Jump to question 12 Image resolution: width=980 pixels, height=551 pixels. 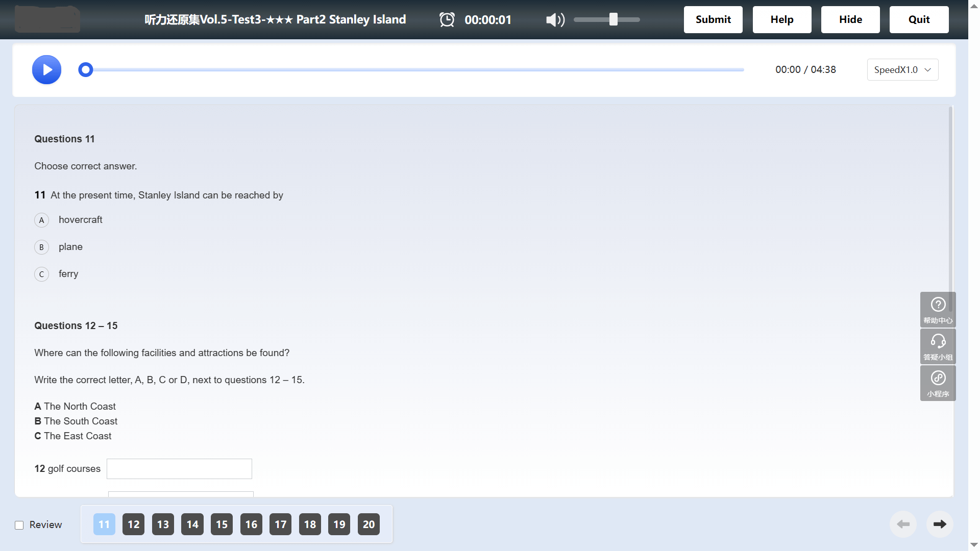[x=134, y=524]
